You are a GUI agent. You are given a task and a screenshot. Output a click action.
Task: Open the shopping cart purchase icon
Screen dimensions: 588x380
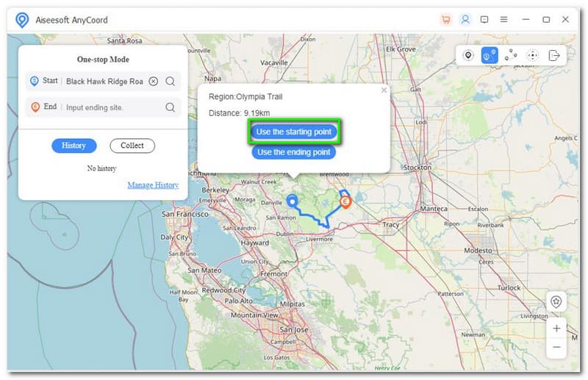point(445,20)
